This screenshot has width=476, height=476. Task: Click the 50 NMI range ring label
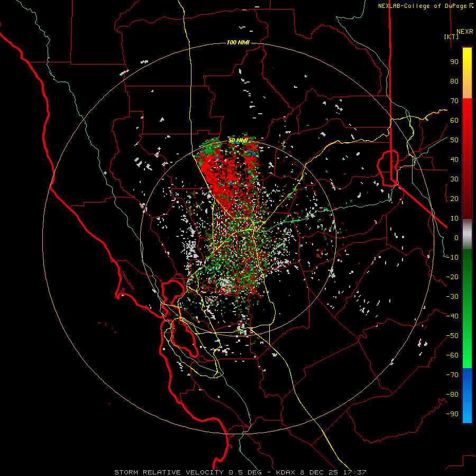click(238, 140)
